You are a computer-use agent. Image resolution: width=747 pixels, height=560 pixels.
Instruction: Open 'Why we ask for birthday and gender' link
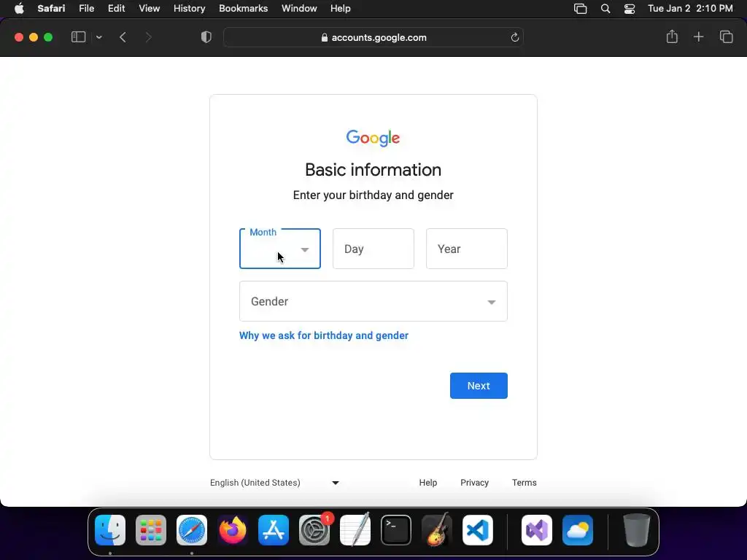click(x=323, y=335)
